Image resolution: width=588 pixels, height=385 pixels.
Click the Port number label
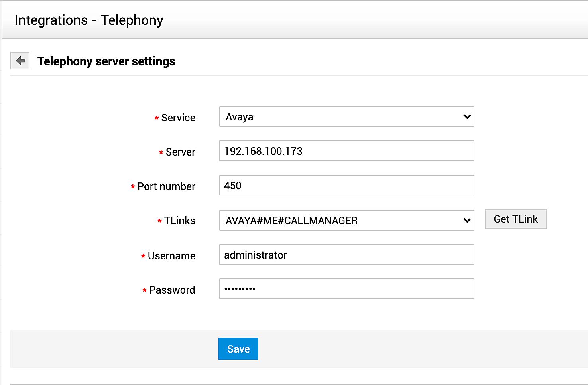[166, 186]
